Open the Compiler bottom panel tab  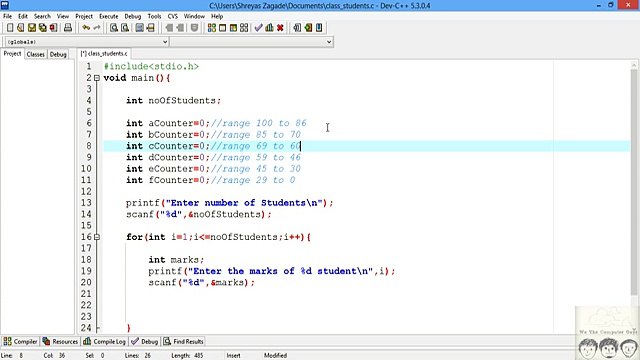(20, 341)
